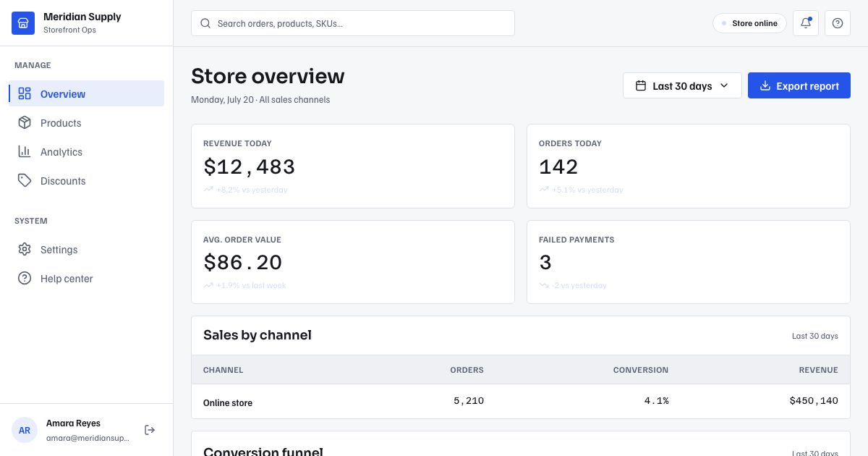Open Discounts in the sidebar
The height and width of the screenshot is (456, 868).
coord(87,180)
